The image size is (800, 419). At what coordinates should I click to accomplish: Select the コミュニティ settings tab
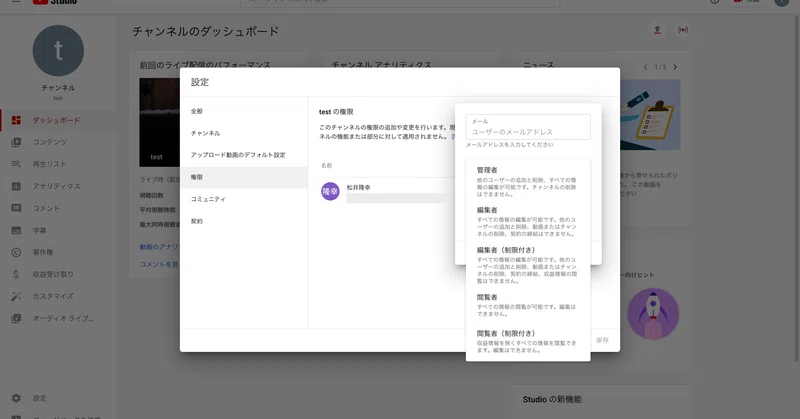(x=244, y=199)
